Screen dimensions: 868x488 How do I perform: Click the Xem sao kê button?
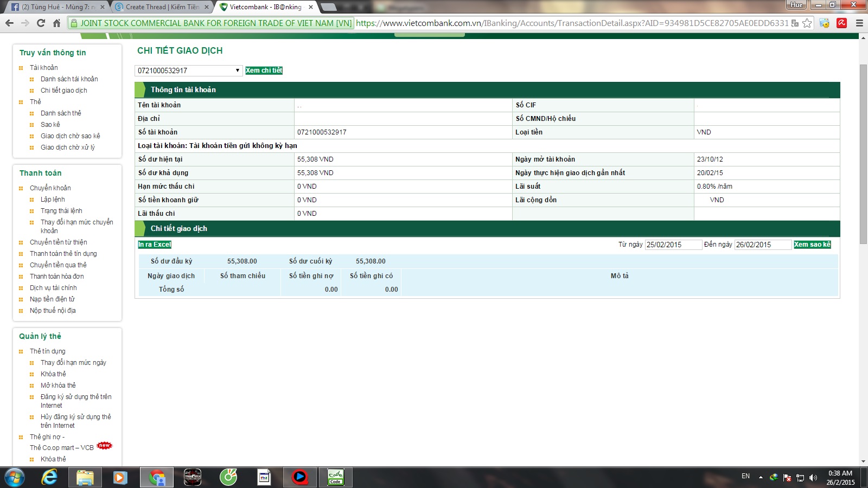click(812, 245)
